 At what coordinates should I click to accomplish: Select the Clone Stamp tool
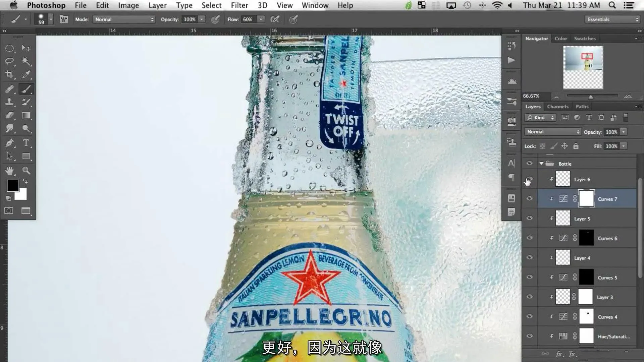point(10,101)
